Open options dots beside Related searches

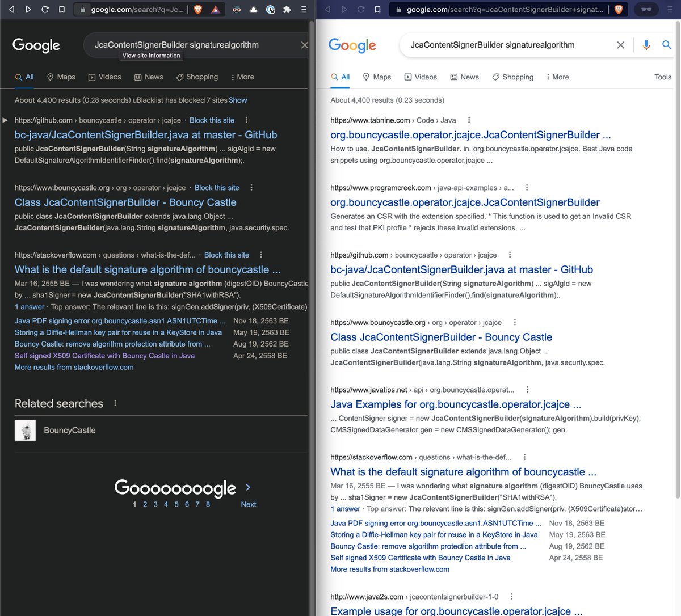[x=115, y=403]
